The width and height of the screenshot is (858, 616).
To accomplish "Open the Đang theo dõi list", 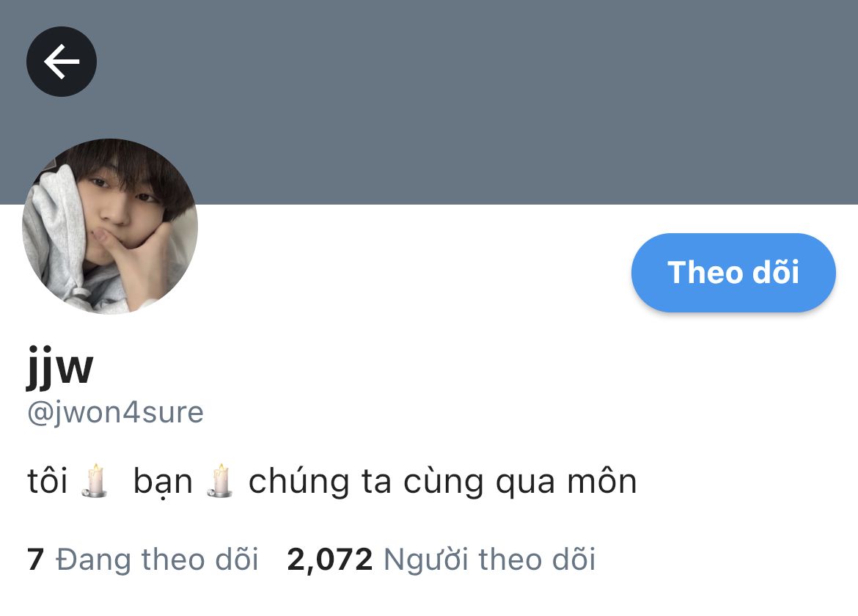I will (143, 559).
